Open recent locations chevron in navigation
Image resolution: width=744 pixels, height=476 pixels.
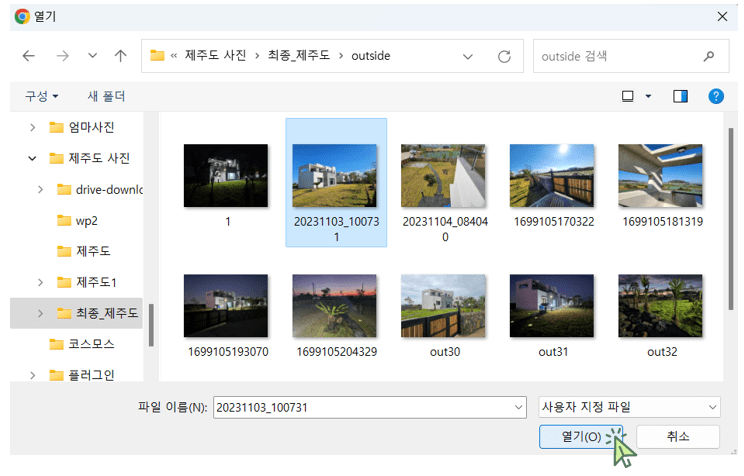pos(93,56)
